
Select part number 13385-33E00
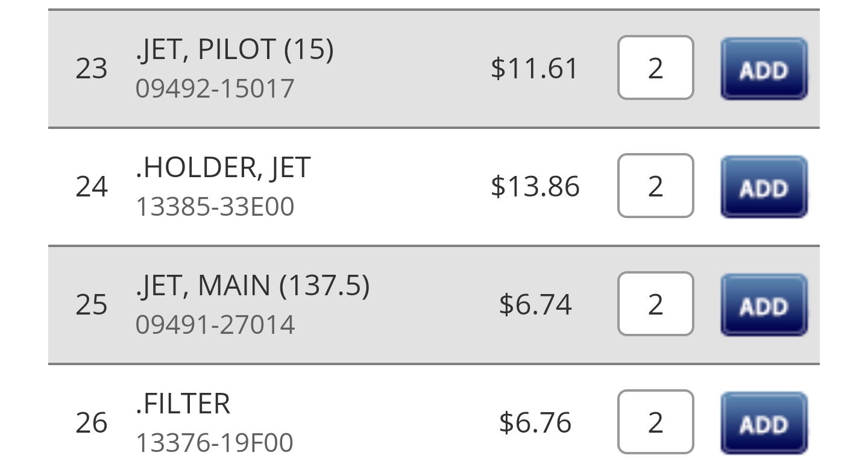click(x=215, y=207)
